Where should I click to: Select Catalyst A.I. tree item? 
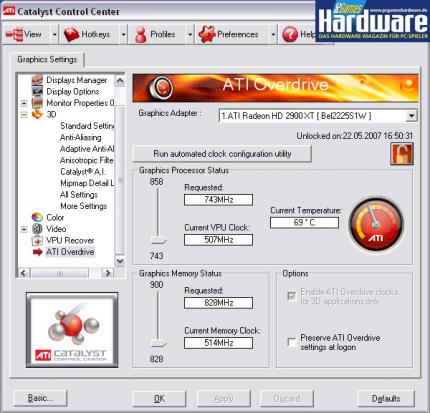[83, 172]
